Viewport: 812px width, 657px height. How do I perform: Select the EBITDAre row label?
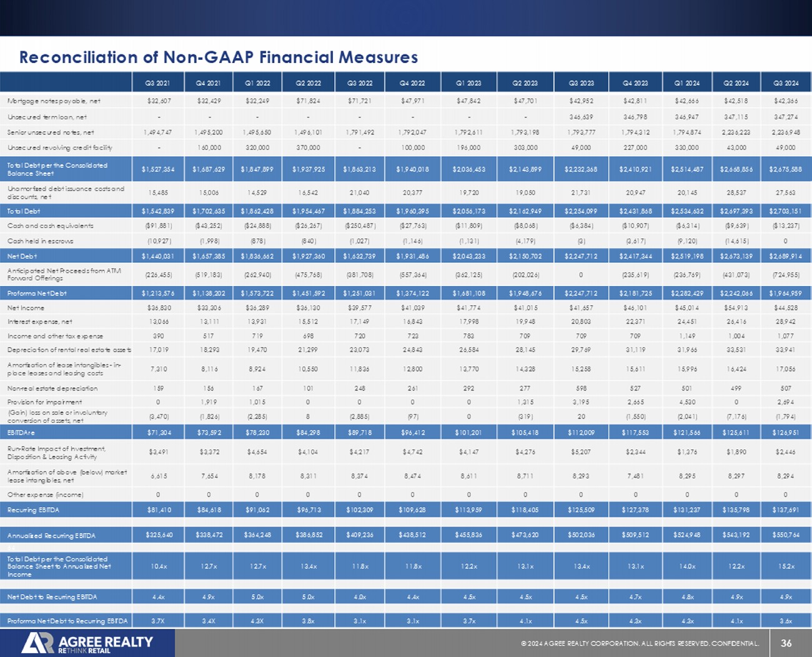21,432
